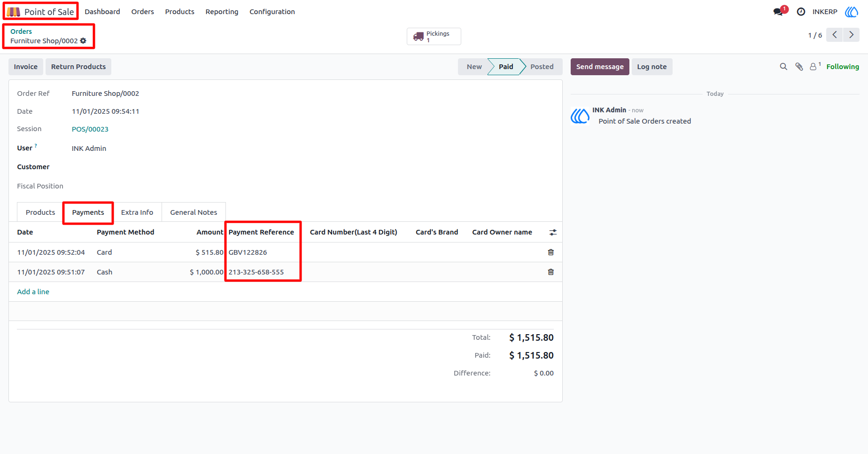Click Add a line in payments
Viewport: 868px width, 454px height.
point(33,292)
